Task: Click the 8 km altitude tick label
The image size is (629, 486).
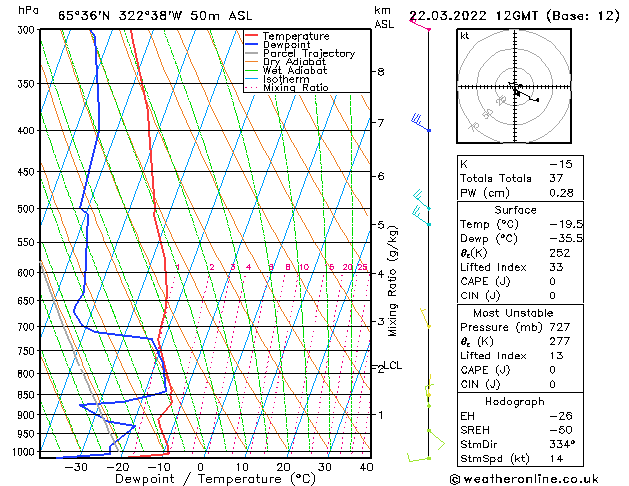Action: [381, 72]
